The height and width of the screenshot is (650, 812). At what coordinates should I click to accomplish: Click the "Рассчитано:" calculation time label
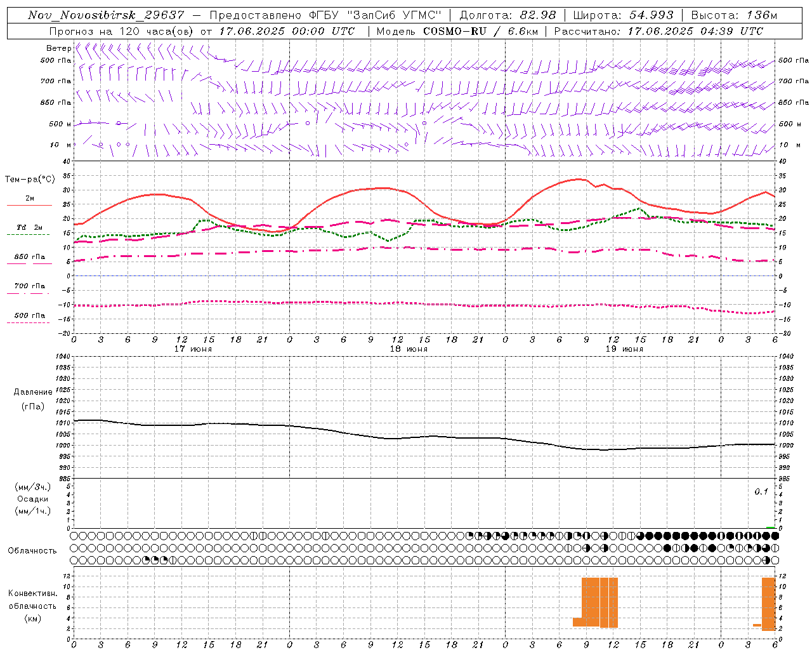coord(588,31)
